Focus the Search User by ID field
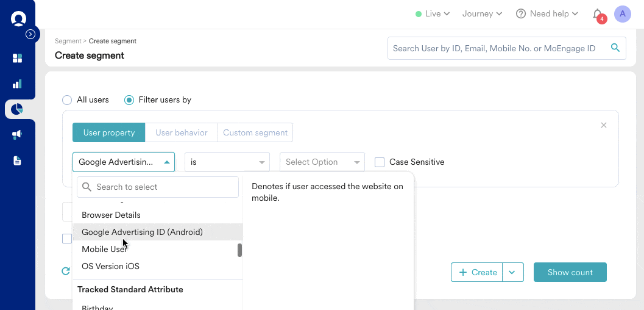The height and width of the screenshot is (310, 644). [507, 48]
